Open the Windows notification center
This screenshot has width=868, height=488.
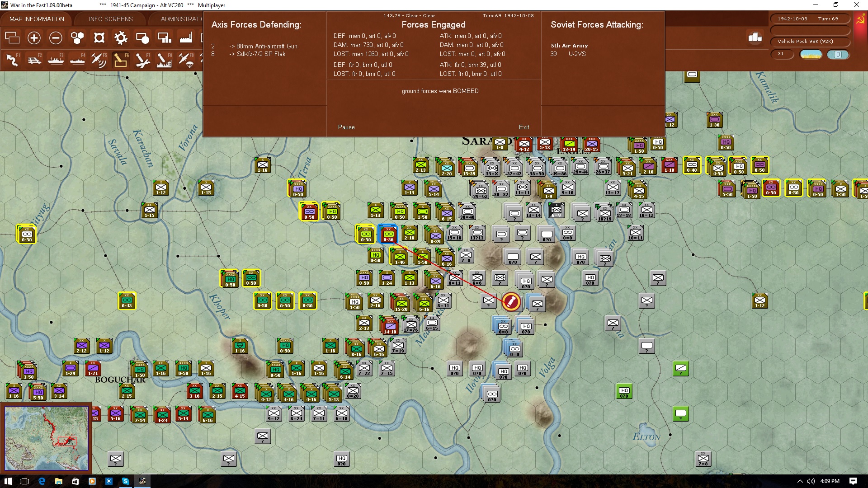[x=853, y=481]
